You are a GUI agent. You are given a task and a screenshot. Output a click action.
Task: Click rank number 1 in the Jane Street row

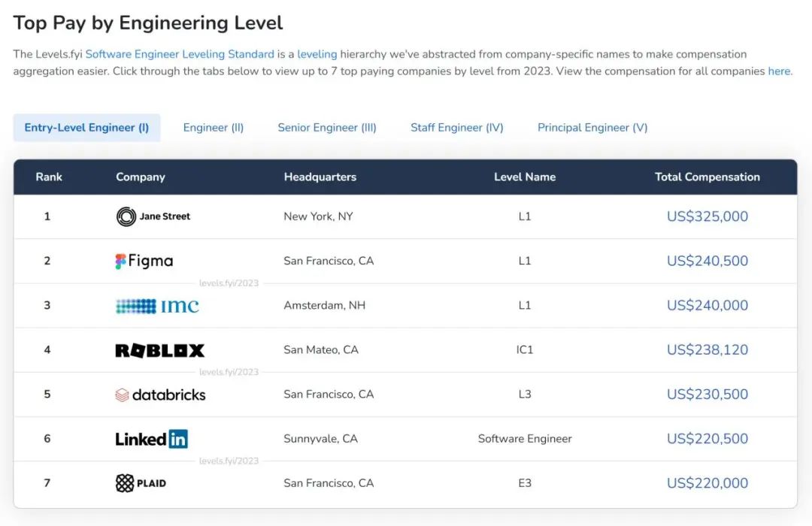tap(47, 216)
